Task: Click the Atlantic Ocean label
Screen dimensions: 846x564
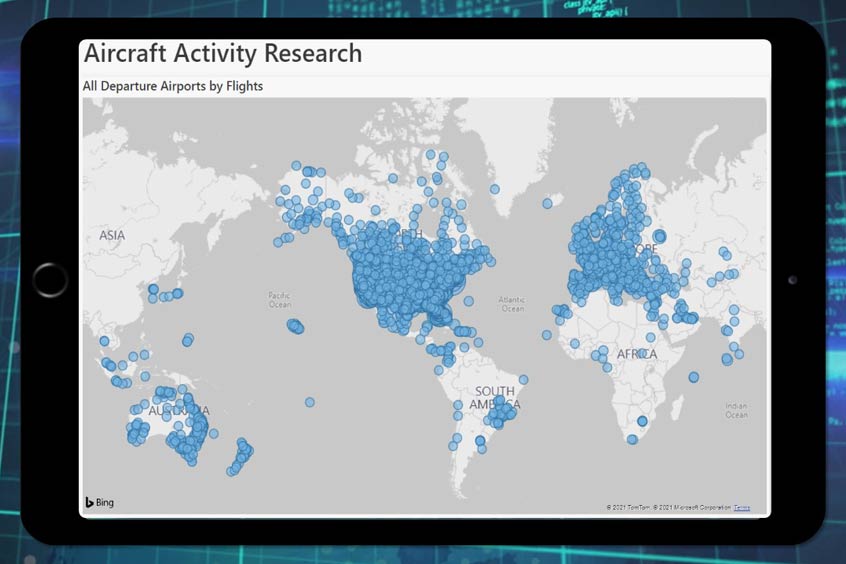Action: tap(512, 304)
